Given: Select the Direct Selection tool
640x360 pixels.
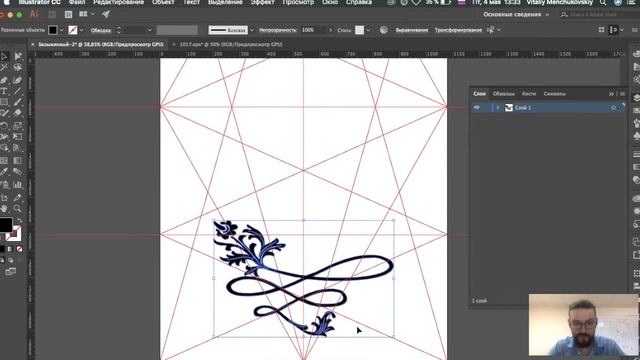Looking at the screenshot, I should (18, 56).
